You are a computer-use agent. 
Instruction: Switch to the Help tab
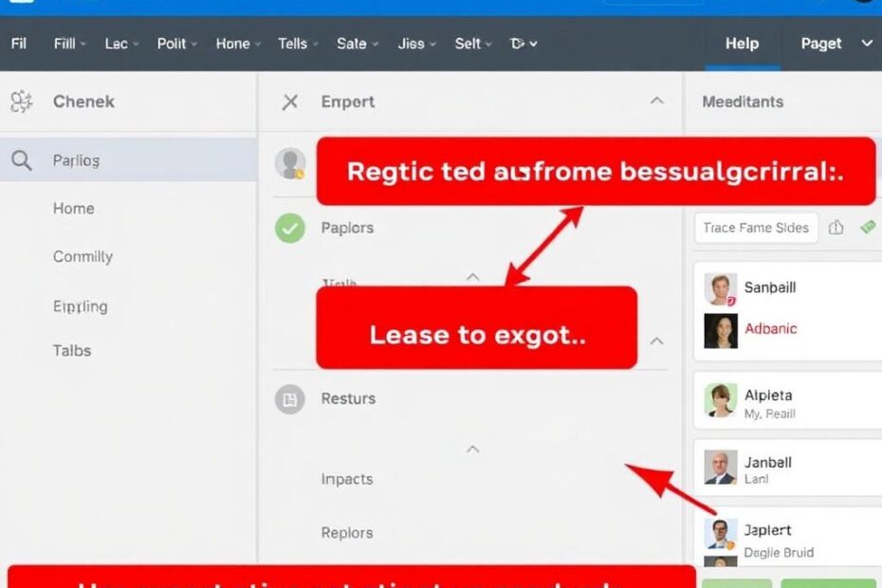point(742,44)
